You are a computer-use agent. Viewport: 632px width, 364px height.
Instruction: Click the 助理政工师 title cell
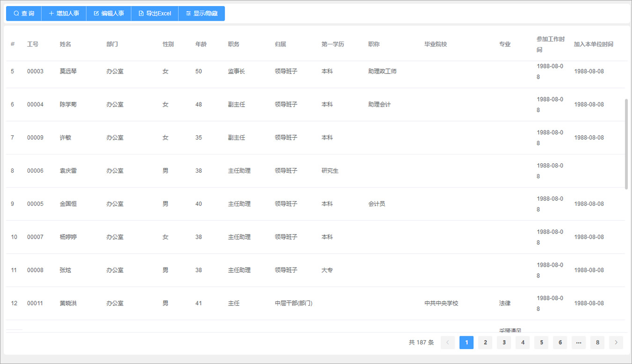click(382, 72)
